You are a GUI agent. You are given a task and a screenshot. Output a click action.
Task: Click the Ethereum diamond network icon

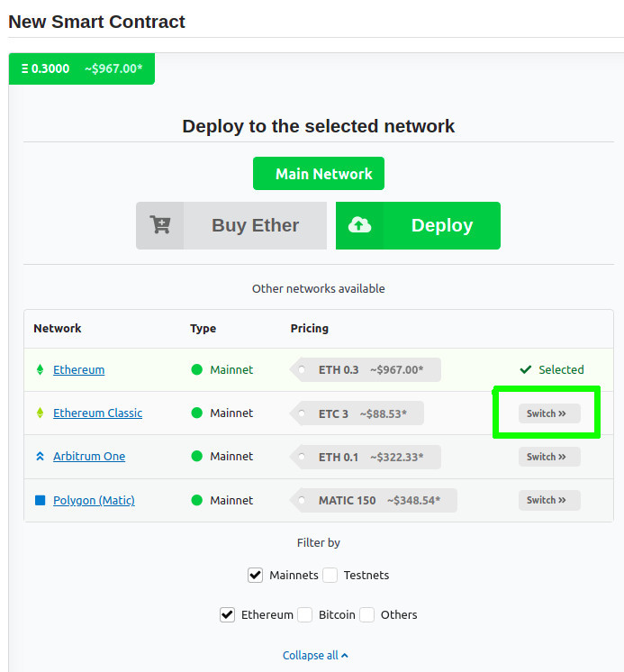point(40,369)
